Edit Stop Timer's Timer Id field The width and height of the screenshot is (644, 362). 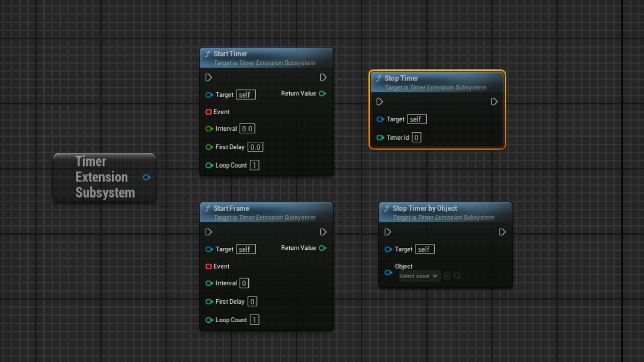pyautogui.click(x=417, y=137)
